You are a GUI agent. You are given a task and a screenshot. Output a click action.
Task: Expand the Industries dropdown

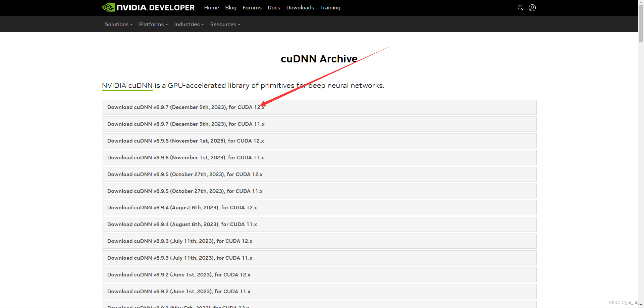(189, 24)
